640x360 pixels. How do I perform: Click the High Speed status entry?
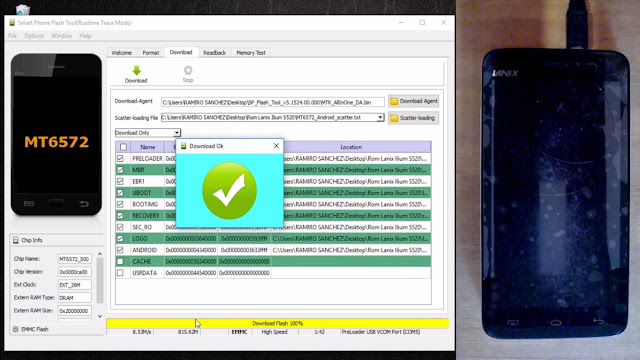[x=274, y=332]
